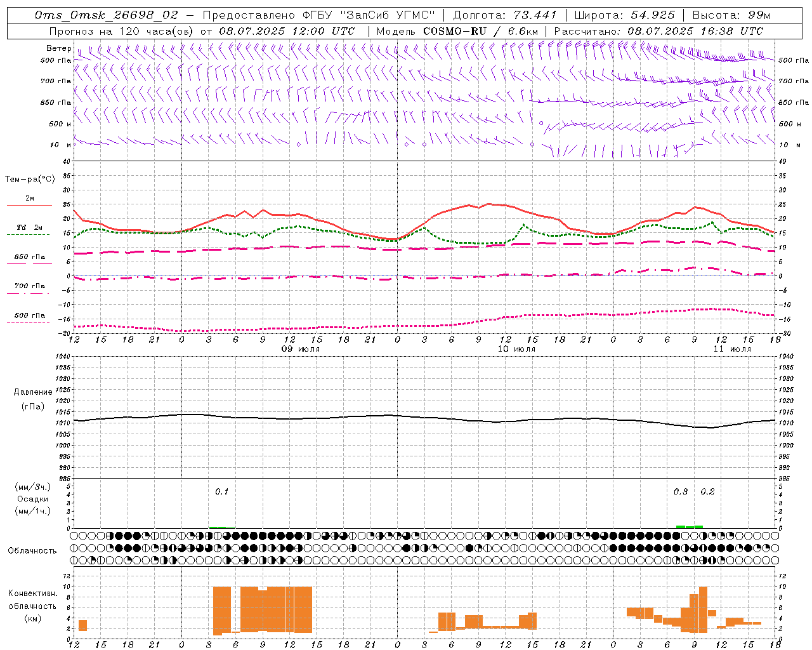Click the 0.1 precipitation amount value
812x650 pixels.
[221, 492]
